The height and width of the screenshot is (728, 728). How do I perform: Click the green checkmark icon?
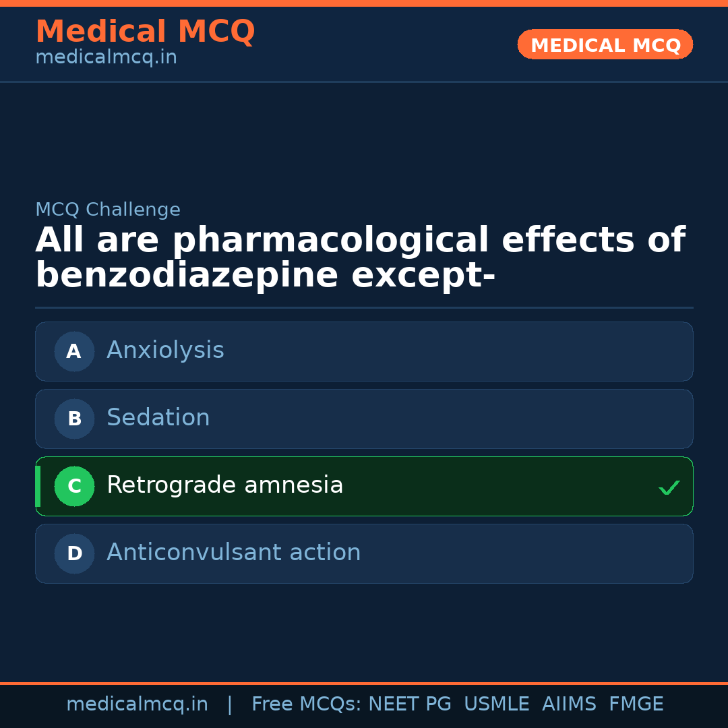pos(669,487)
